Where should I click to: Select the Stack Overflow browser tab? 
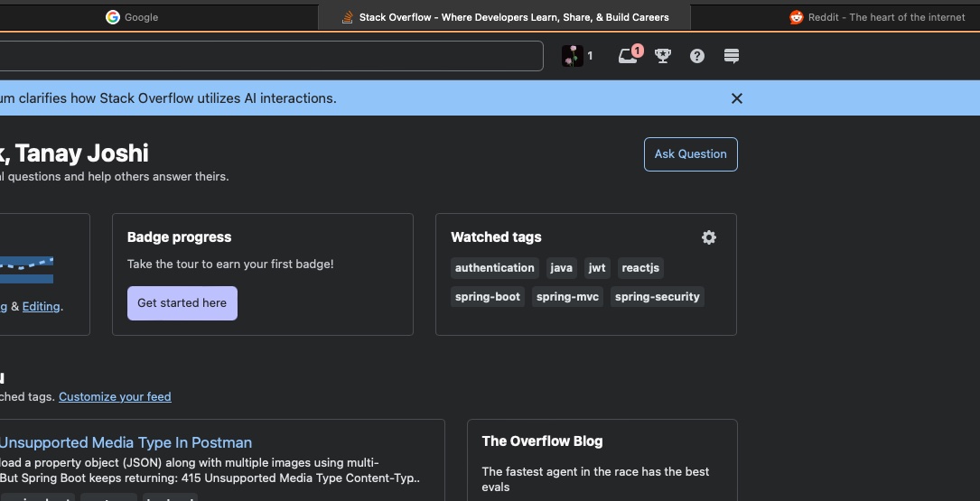pos(504,17)
